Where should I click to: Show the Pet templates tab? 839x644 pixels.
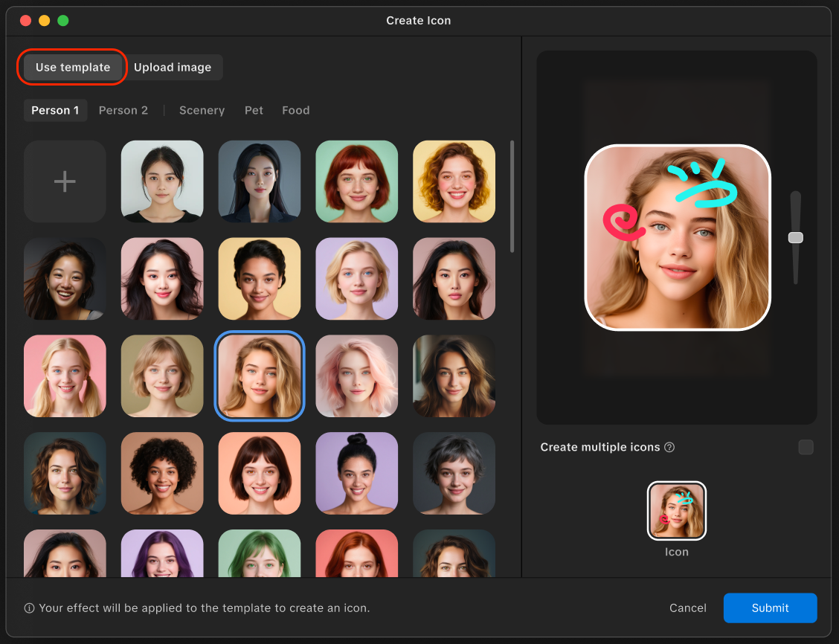[254, 110]
